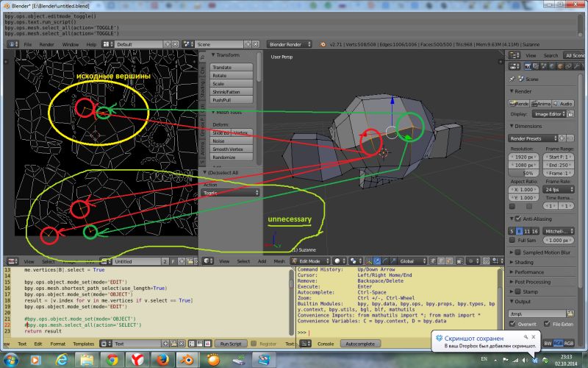
Task: Open the Render menu in top bar
Action: pyautogui.click(x=46, y=44)
